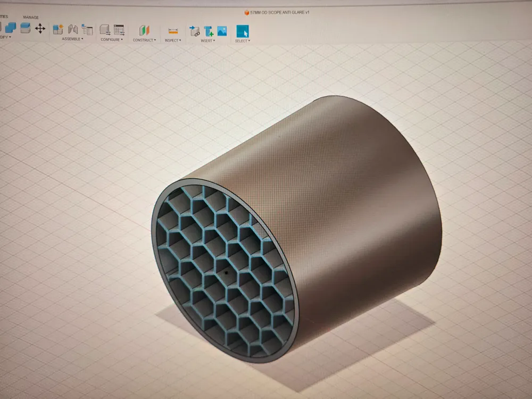Image resolution: width=532 pixels, height=399 pixels.
Task: Switch to the MANAGE tab
Action: [30, 17]
